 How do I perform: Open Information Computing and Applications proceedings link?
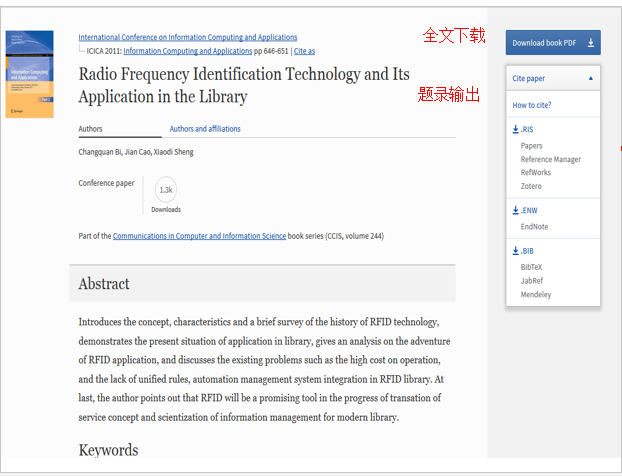(x=188, y=51)
